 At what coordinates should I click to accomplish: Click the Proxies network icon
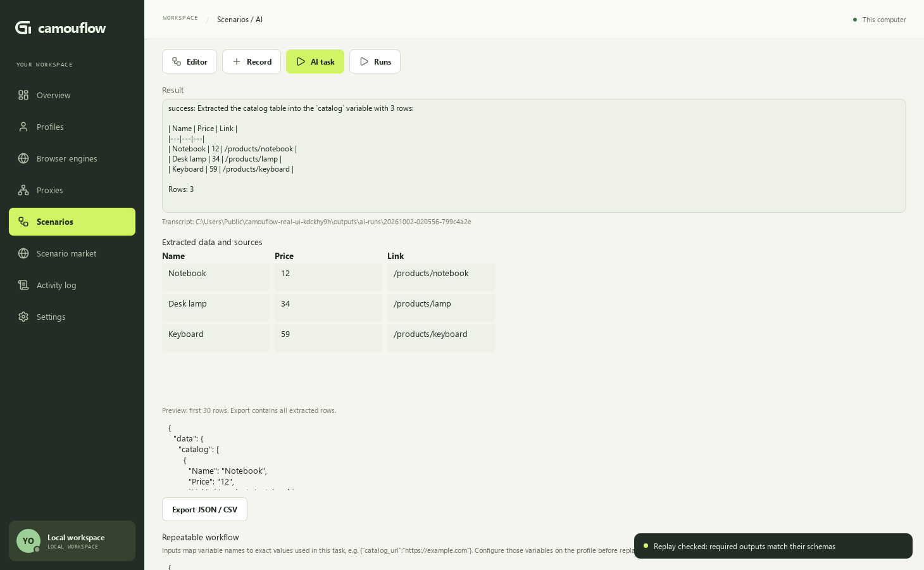[x=23, y=190]
